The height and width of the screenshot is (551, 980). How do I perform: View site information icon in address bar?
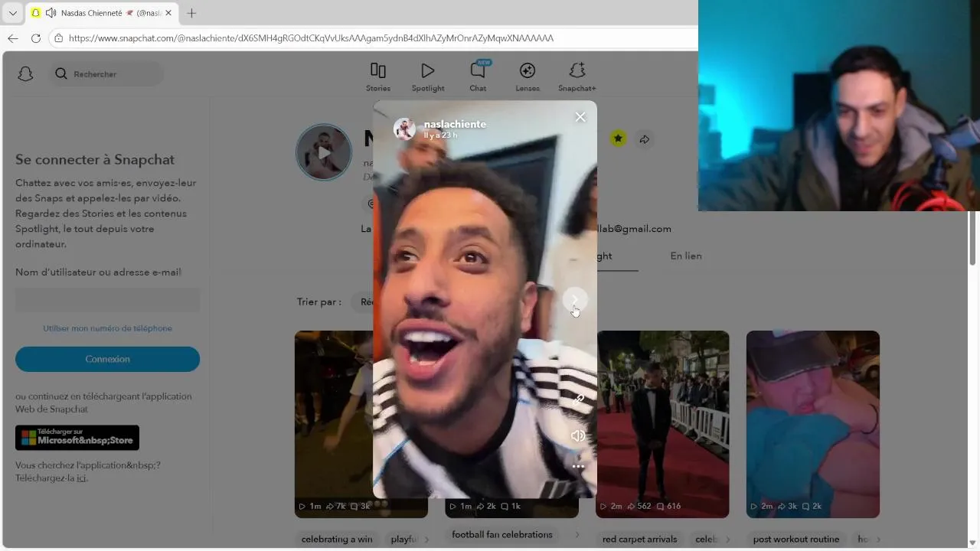[58, 38]
